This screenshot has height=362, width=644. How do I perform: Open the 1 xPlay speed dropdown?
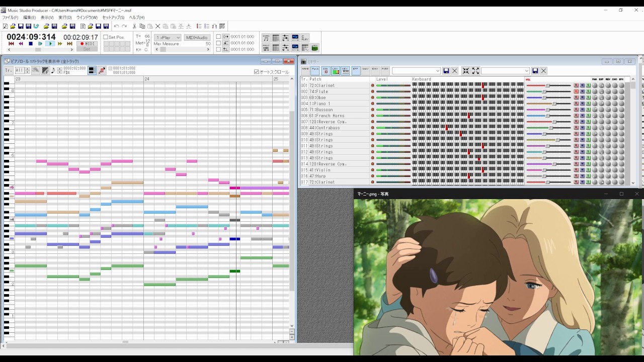pyautogui.click(x=168, y=38)
